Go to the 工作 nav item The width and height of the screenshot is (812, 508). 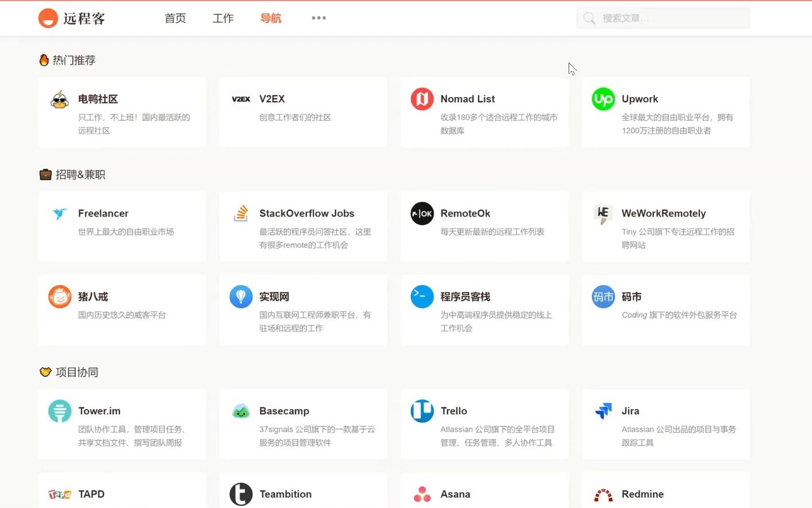(x=223, y=18)
